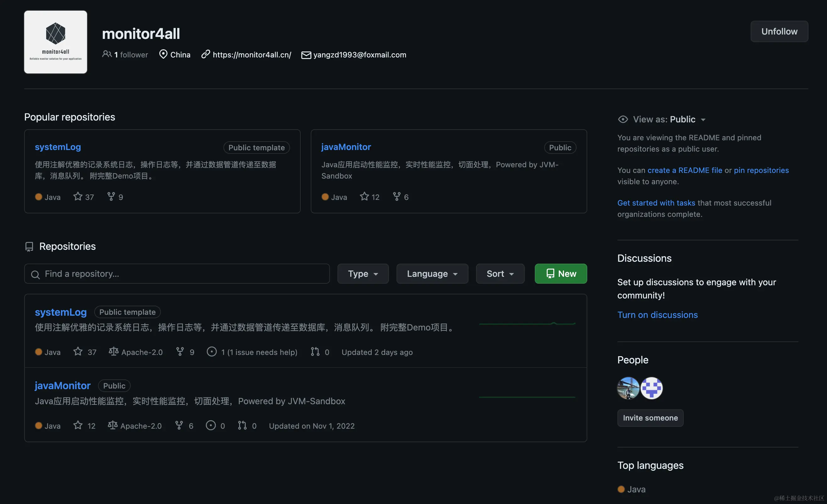Click the eye icon beside View as
Image resolution: width=827 pixels, height=504 pixels.
tap(623, 119)
